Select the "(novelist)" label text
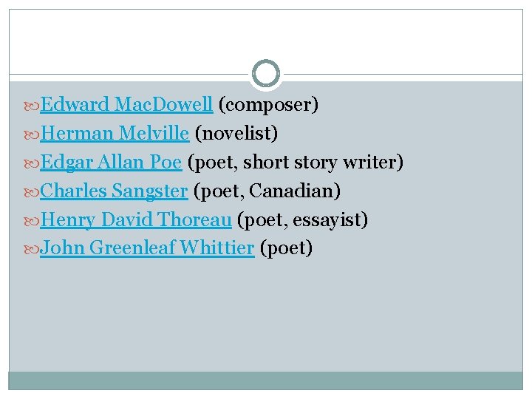Image resolution: width=532 pixels, height=399 pixels. [236, 134]
